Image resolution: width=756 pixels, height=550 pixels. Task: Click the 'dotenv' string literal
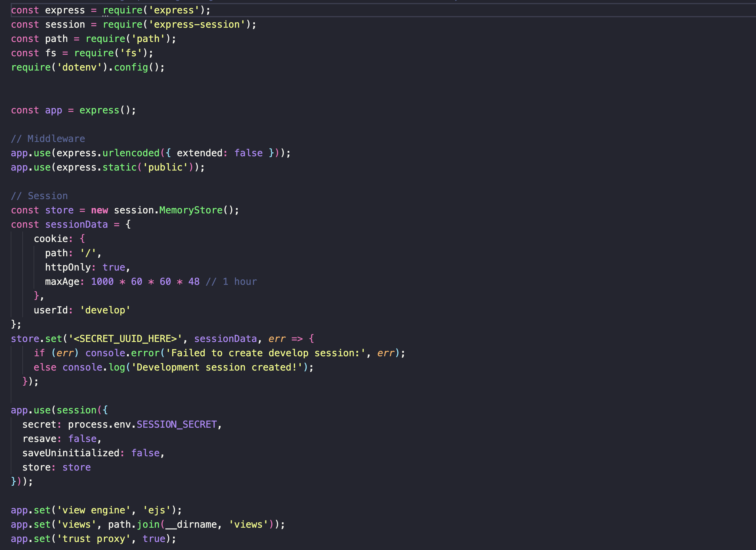(x=79, y=67)
